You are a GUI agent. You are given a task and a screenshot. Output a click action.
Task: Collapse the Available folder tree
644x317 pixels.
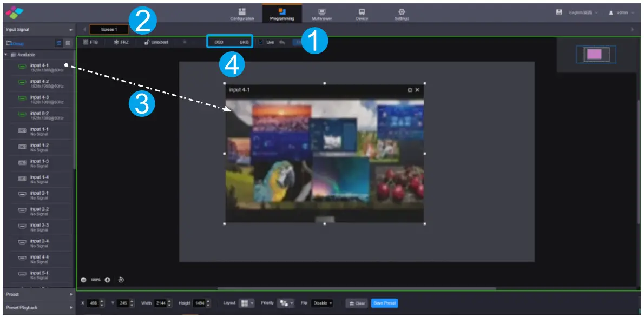click(6, 55)
